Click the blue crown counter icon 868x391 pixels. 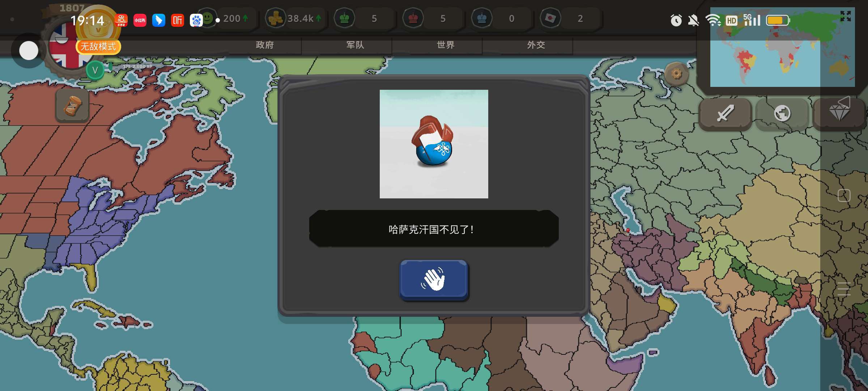click(x=482, y=18)
